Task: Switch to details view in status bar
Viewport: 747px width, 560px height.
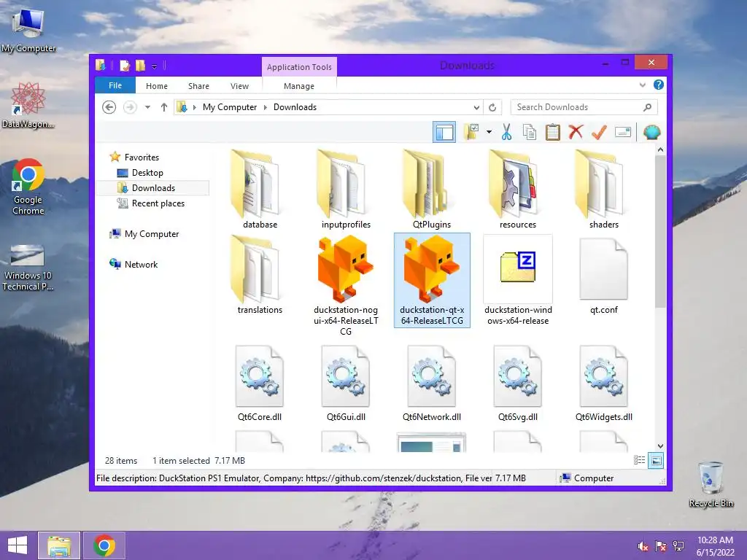Action: (639, 460)
